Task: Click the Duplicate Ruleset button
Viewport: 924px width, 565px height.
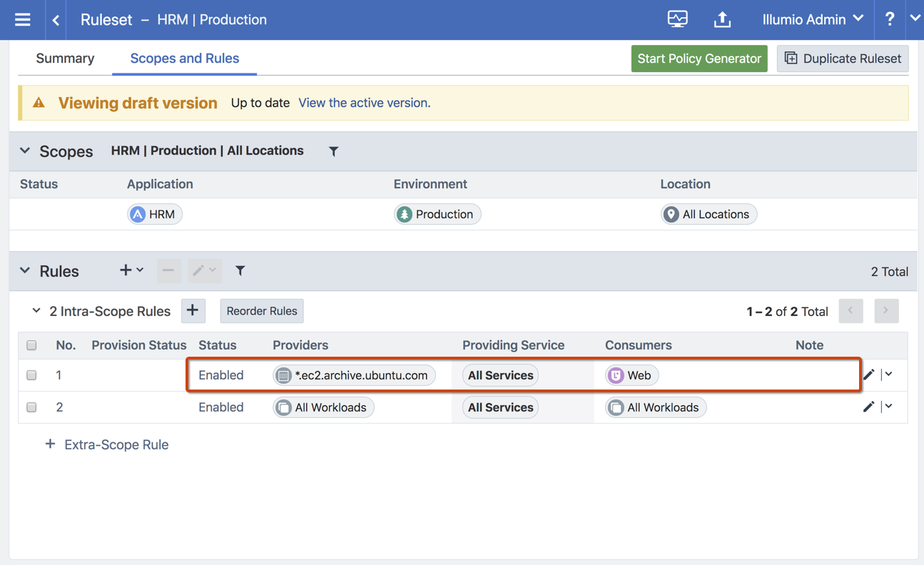Action: [x=843, y=58]
